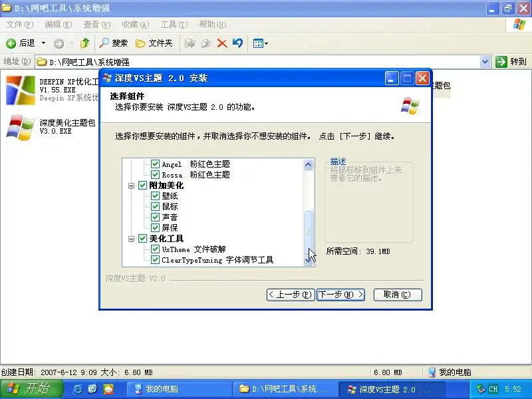Click the 所需空间: 39.1MB text
This screenshot has width=532, height=399.
[x=358, y=251]
